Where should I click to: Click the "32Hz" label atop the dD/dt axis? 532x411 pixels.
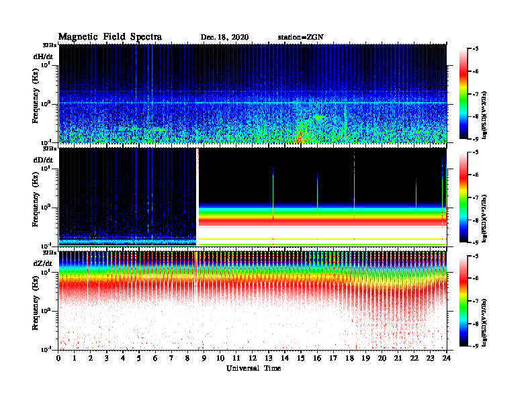pyautogui.click(x=50, y=148)
